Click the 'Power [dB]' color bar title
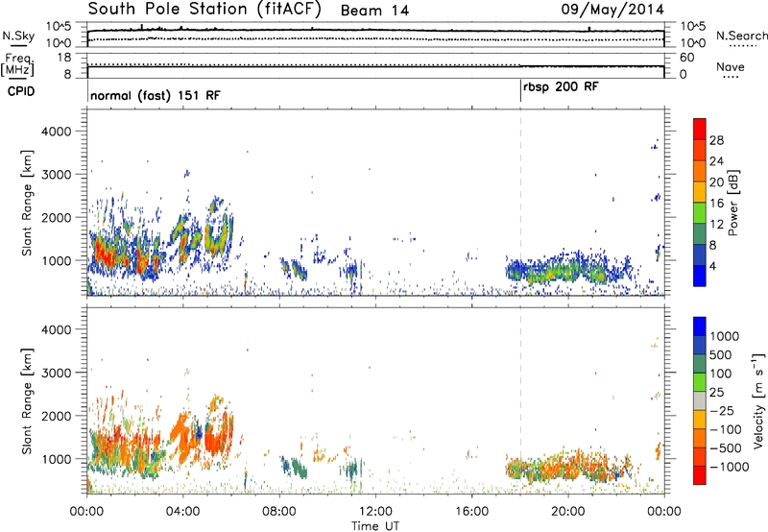This screenshot has width=768, height=532. [732, 203]
